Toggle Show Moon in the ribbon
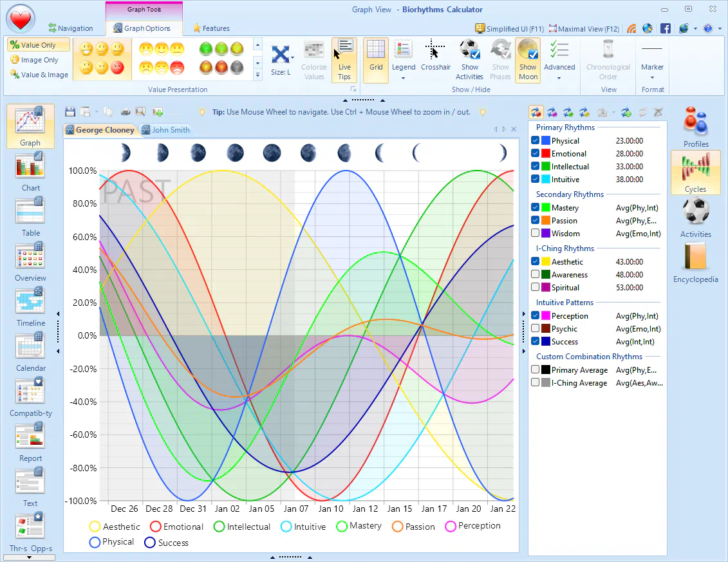This screenshot has width=728, height=562. click(x=528, y=58)
